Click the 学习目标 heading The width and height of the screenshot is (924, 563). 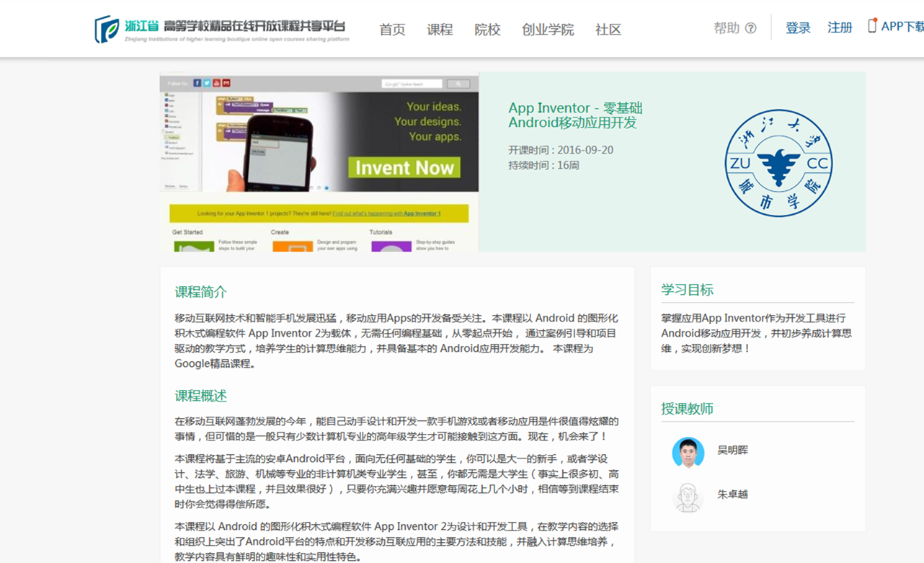(688, 290)
